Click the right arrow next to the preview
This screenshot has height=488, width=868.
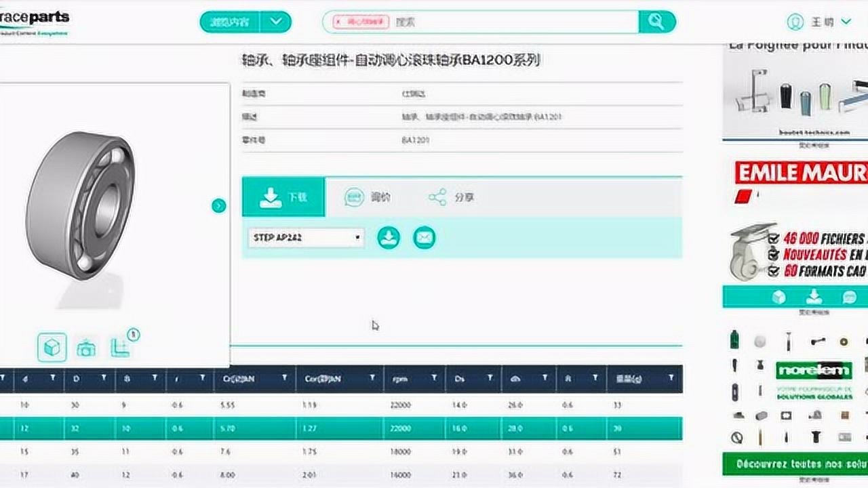pos(218,205)
